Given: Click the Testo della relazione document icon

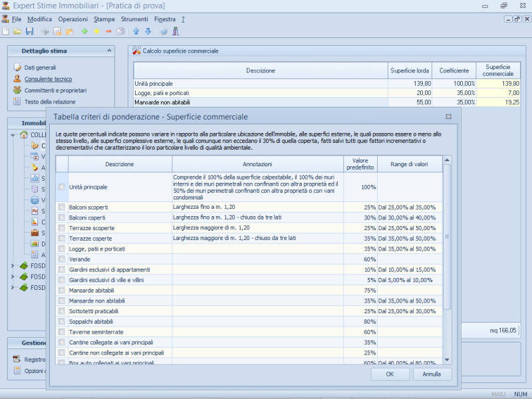Looking at the screenshot, I should [17, 102].
